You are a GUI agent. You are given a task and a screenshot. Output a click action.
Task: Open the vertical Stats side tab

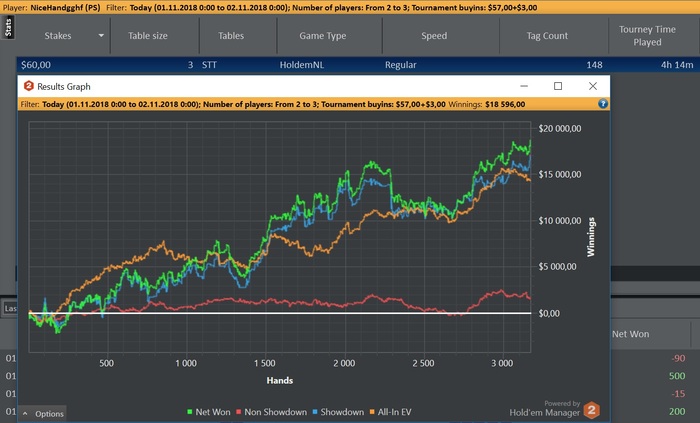pyautogui.click(x=8, y=26)
